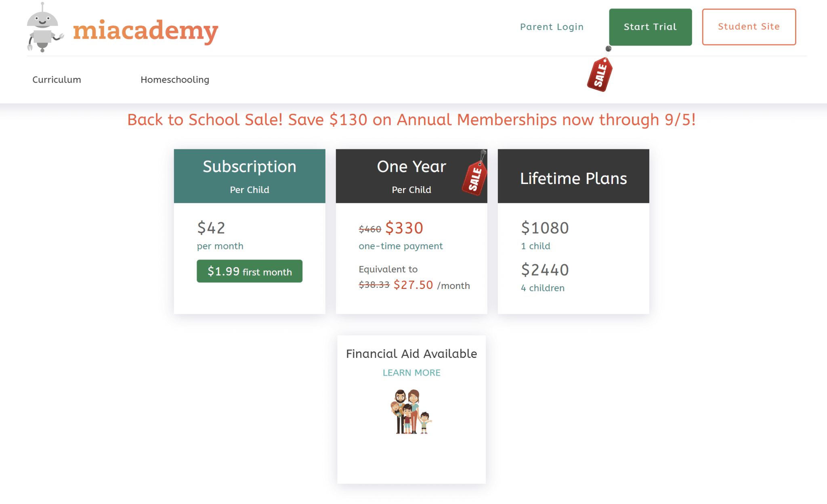Image resolution: width=827 pixels, height=504 pixels.
Task: Select the Lifetime Plans card header
Action: click(x=573, y=178)
